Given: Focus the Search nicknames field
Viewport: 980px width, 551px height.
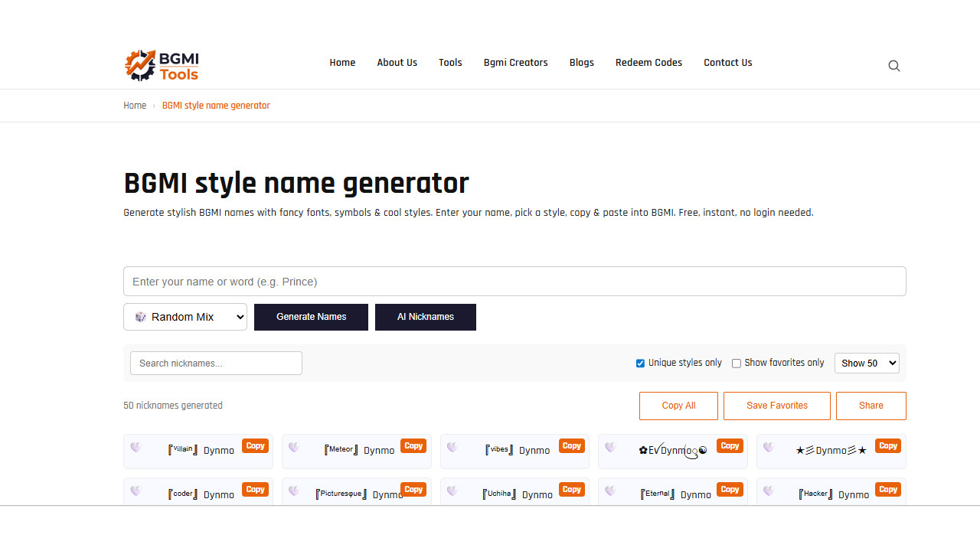Looking at the screenshot, I should pyautogui.click(x=216, y=364).
